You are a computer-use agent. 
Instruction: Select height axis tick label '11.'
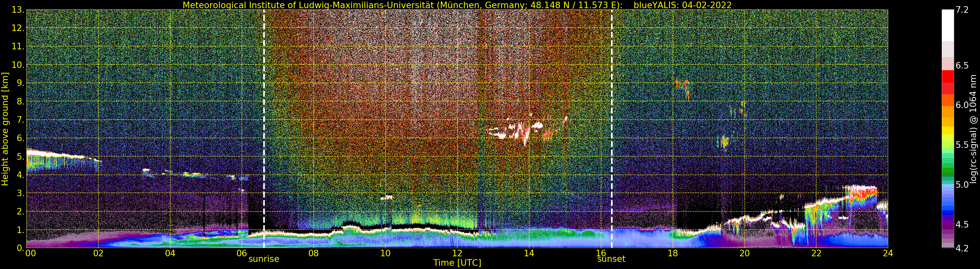click(18, 46)
